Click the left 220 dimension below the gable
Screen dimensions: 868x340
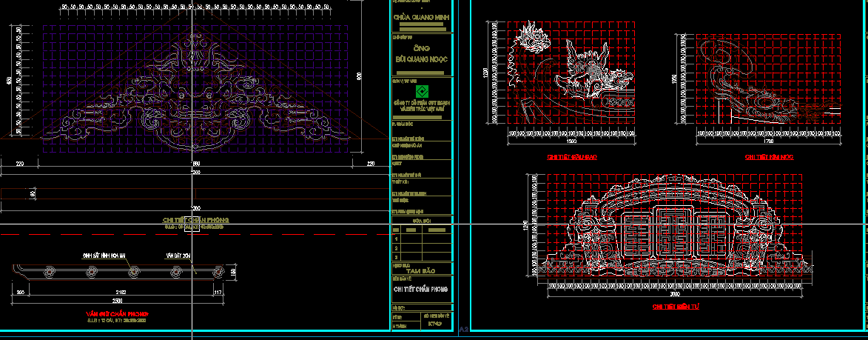[19, 164]
